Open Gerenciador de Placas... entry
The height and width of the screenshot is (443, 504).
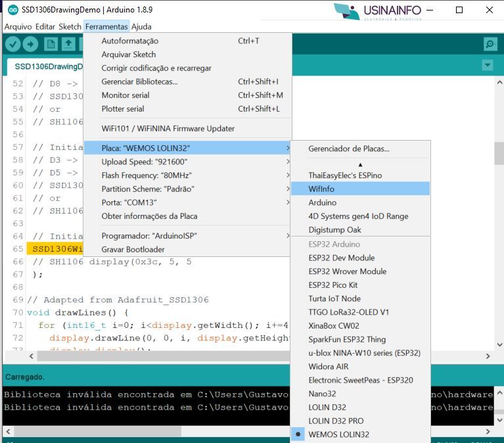pos(360,149)
